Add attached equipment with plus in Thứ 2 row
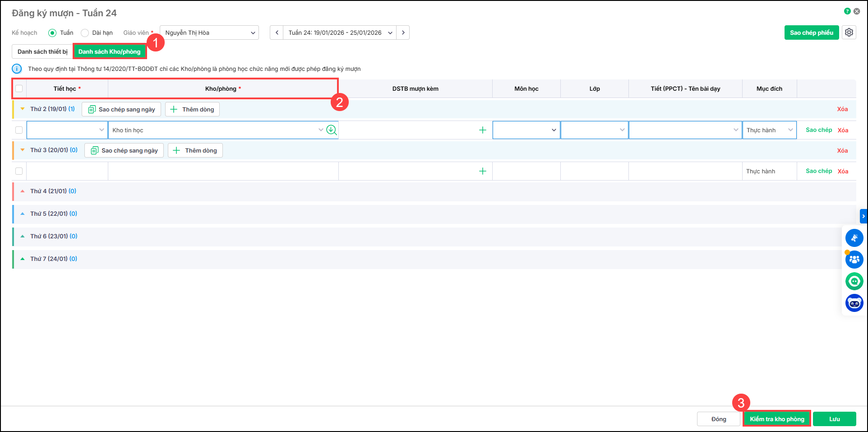This screenshot has height=432, width=868. (482, 130)
